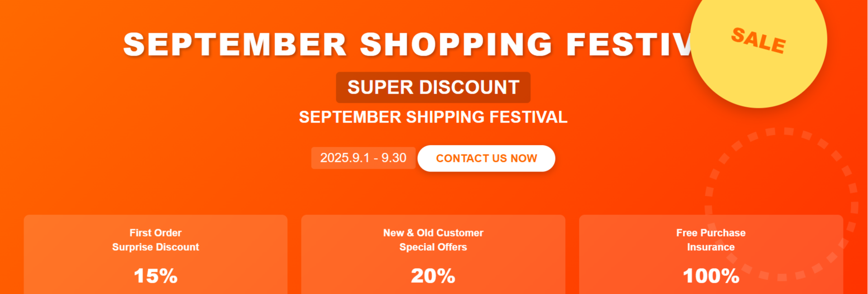Click SEPTEMBER in the smaller subtitle line

pyautogui.click(x=350, y=117)
